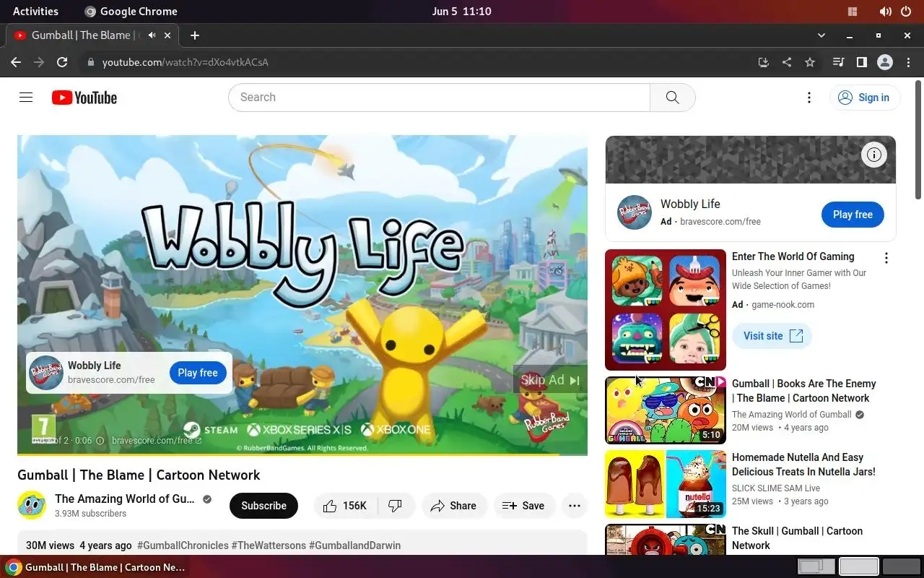Focus the YouTube Search input field
924x578 pixels.
(439, 98)
